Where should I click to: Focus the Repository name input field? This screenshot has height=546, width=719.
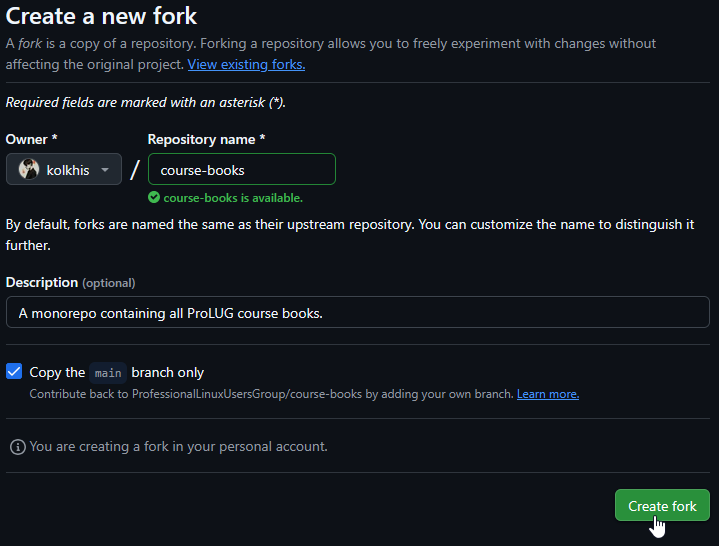click(242, 170)
